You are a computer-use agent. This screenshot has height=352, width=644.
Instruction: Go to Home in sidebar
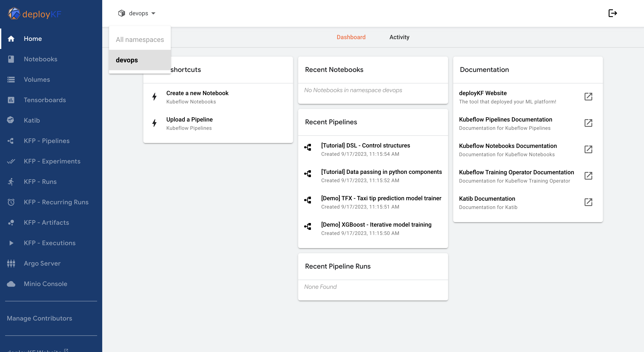coord(51,39)
